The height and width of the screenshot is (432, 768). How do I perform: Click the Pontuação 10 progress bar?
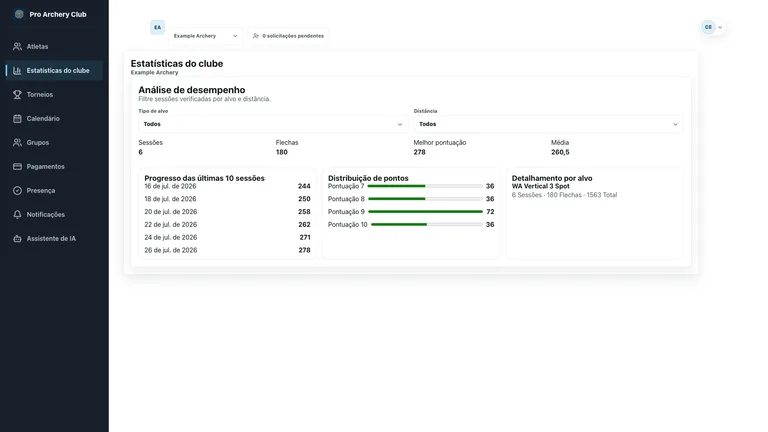[427, 224]
